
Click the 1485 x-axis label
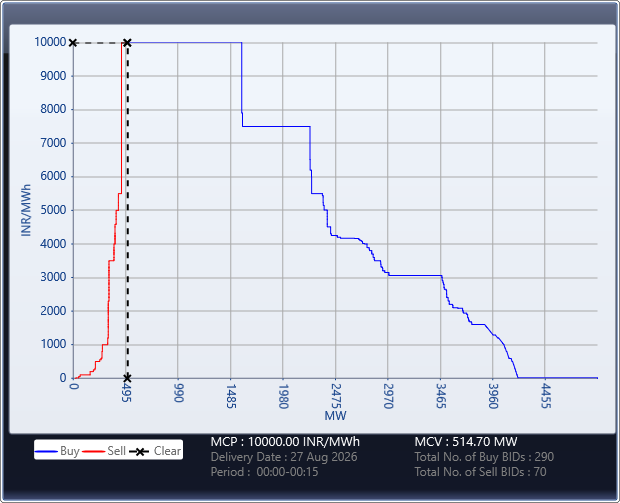pos(231,396)
